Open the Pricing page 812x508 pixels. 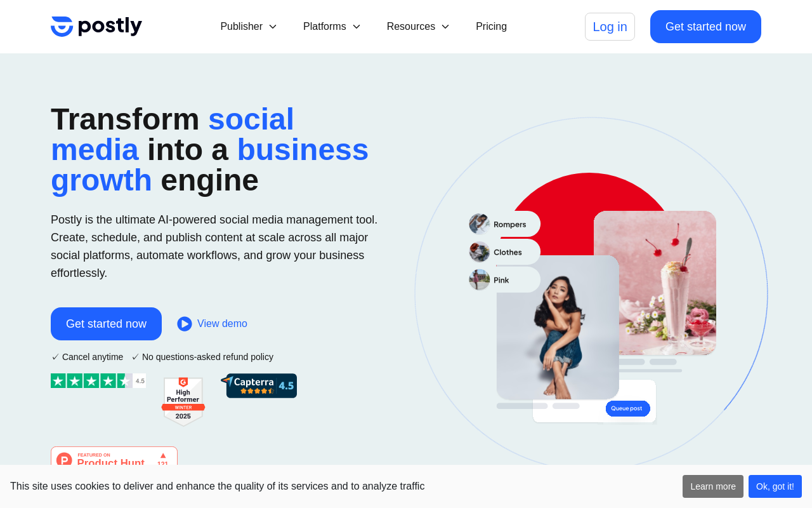[x=491, y=27]
